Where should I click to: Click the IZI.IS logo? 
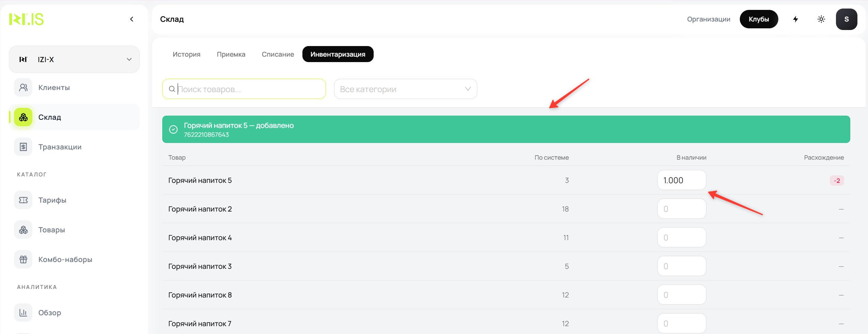(26, 19)
